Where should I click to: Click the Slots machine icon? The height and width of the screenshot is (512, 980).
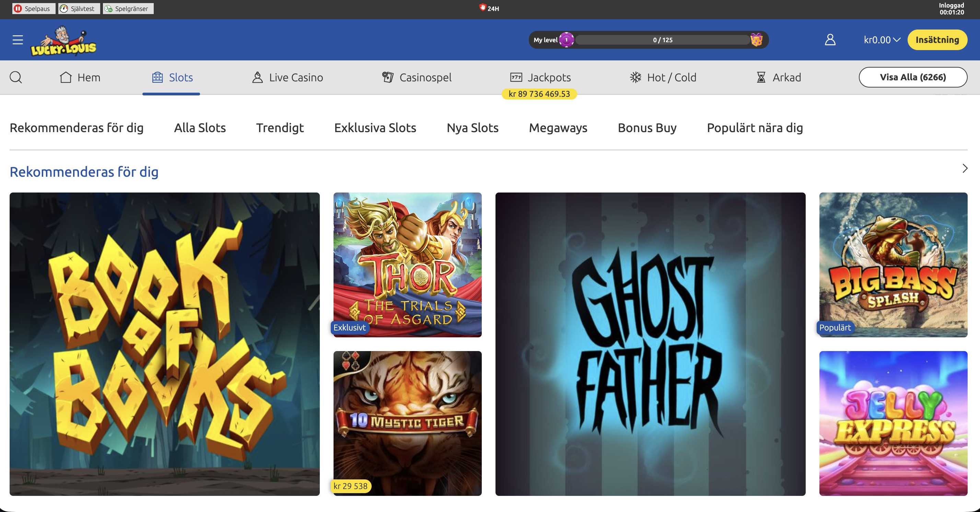click(x=157, y=77)
